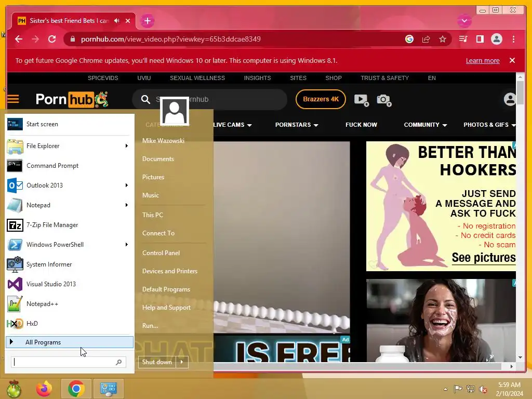Open the Music folder

pos(151,195)
